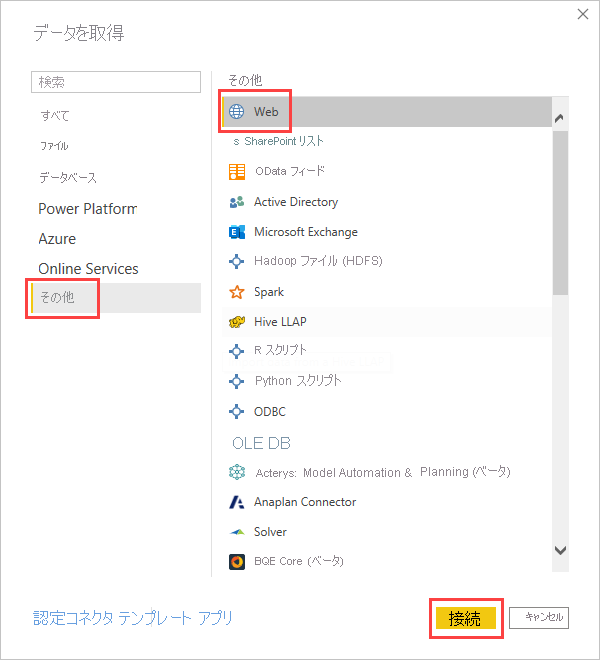
Task: Select Hive LLAP in the list
Action: click(x=280, y=322)
